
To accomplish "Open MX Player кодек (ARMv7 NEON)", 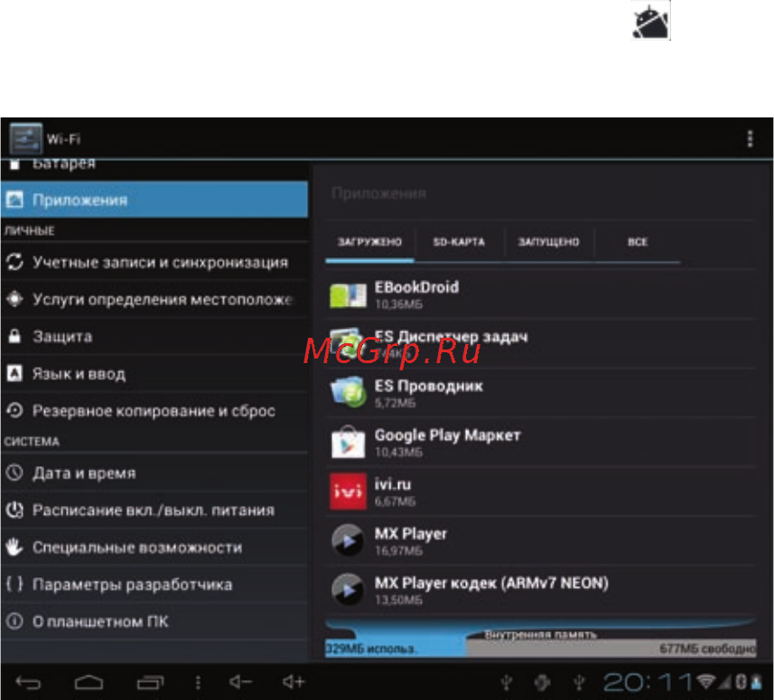I will pos(540,591).
